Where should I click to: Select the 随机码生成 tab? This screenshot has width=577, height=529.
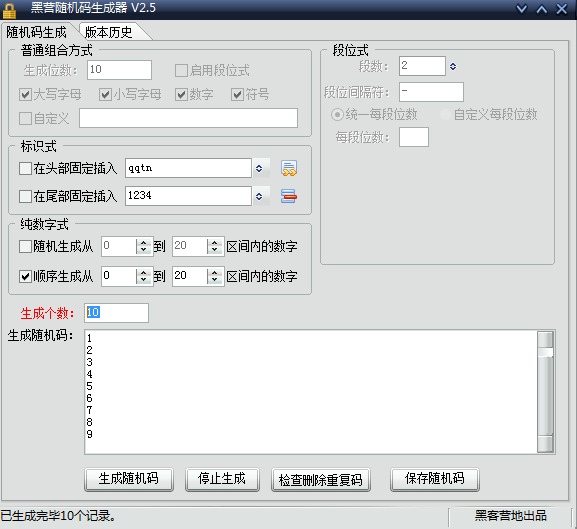(36, 32)
